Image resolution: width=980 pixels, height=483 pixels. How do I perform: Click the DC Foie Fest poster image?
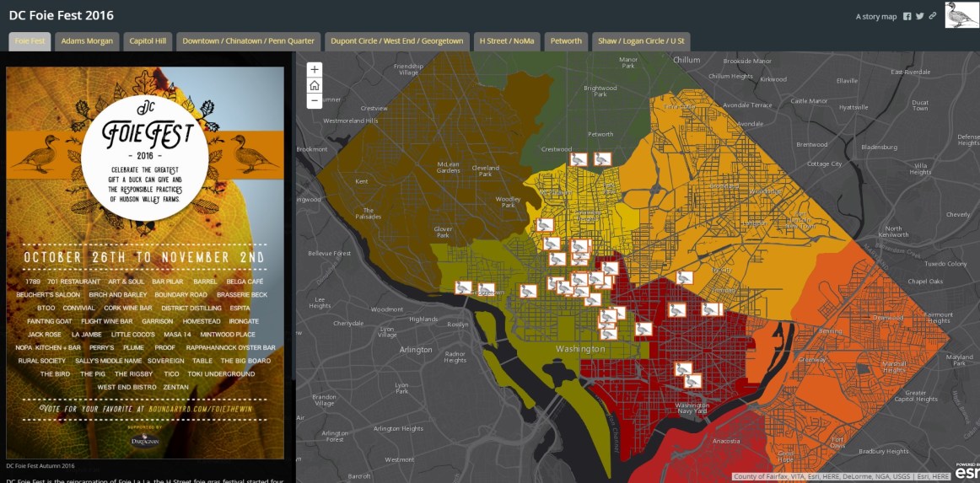(x=144, y=262)
